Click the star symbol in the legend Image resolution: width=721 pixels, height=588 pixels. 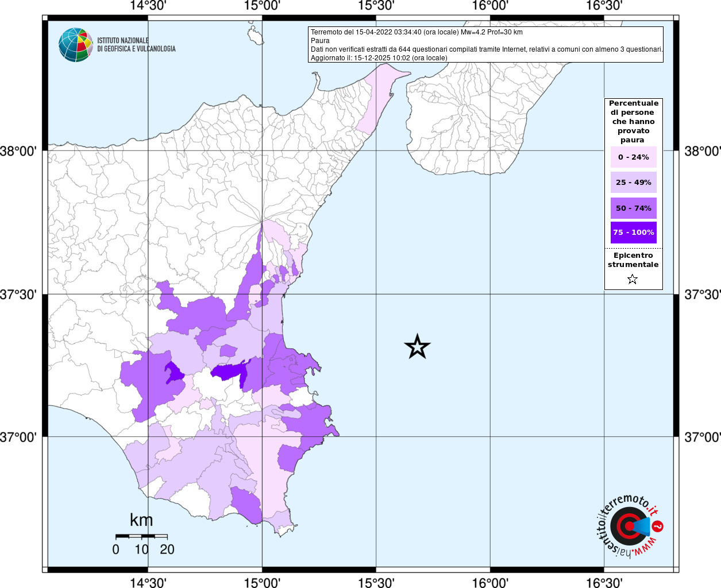pos(633,280)
